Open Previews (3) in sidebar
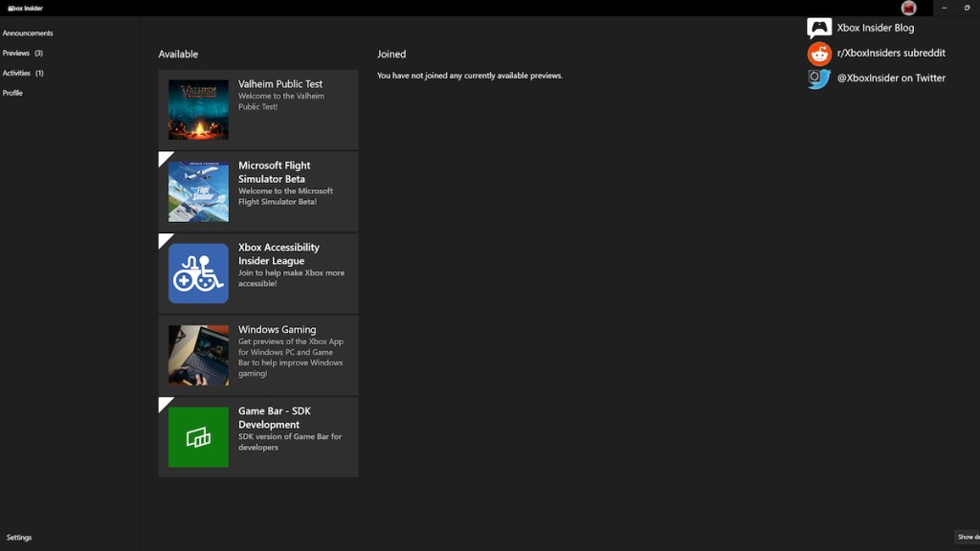This screenshot has height=551, width=980. 23,54
